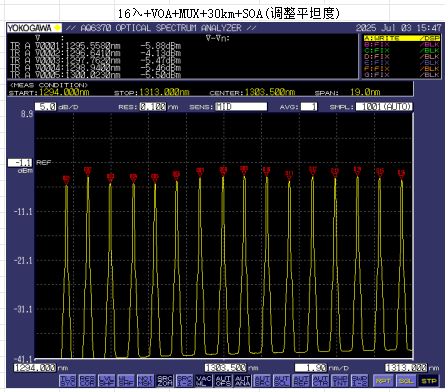The width and height of the screenshot is (445, 392).
Task: Click the red peak marker 002
Action: click(x=88, y=172)
